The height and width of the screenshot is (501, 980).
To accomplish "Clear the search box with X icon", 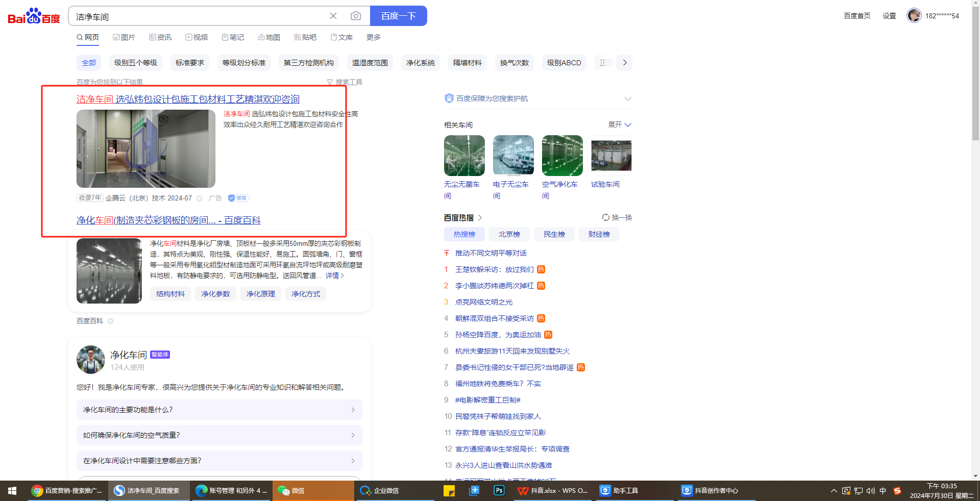I will [x=333, y=16].
